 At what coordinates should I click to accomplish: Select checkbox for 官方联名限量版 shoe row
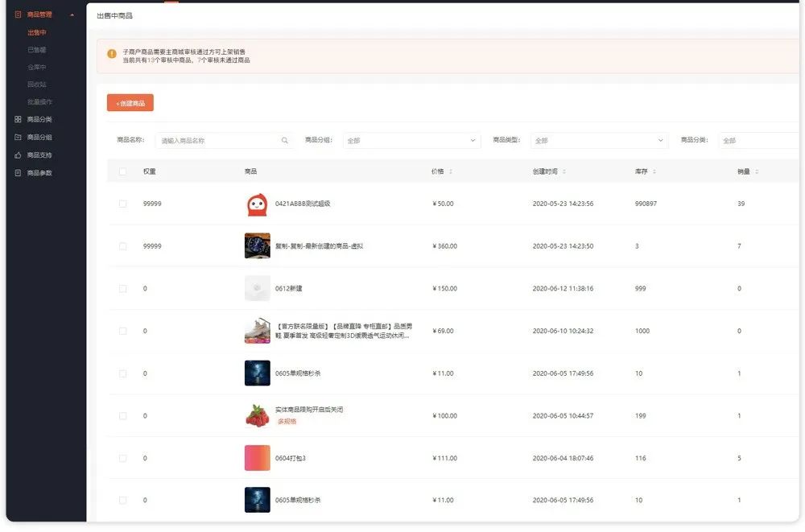pos(122,332)
